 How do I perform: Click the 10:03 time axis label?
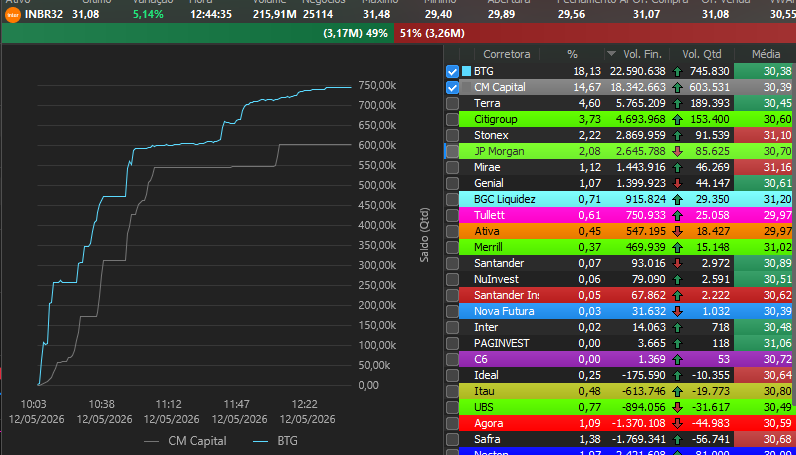[34, 404]
